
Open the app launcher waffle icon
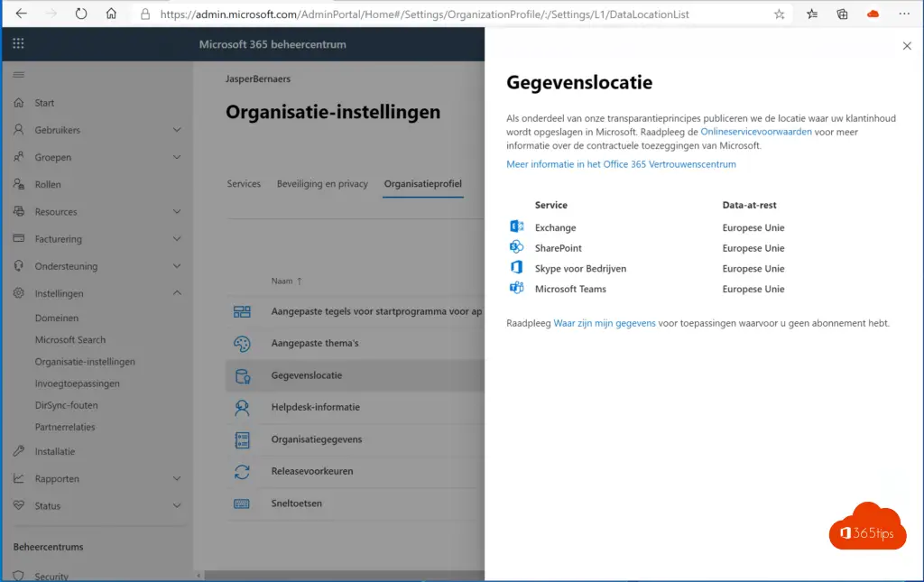click(19, 44)
